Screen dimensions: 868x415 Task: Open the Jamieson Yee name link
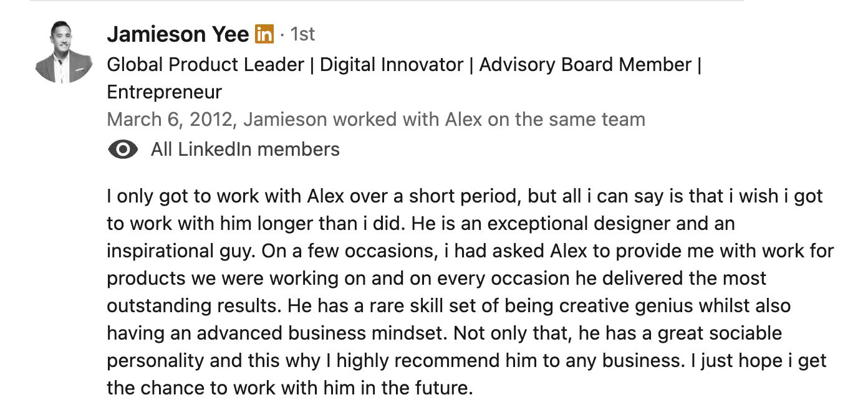[x=178, y=34]
